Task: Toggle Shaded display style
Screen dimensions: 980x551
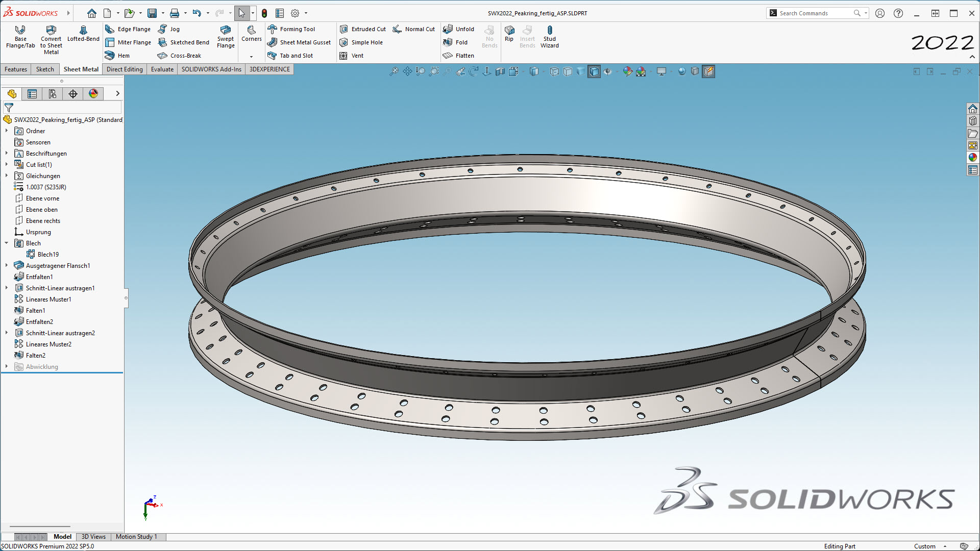Action: pyautogui.click(x=581, y=71)
